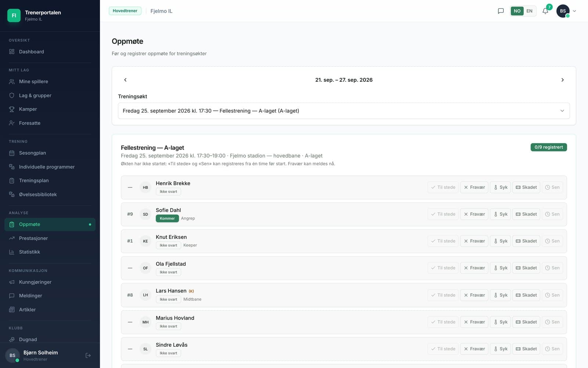The width and height of the screenshot is (588, 368).
Task: Click the FI Trenerportalen logo
Action: point(14,15)
